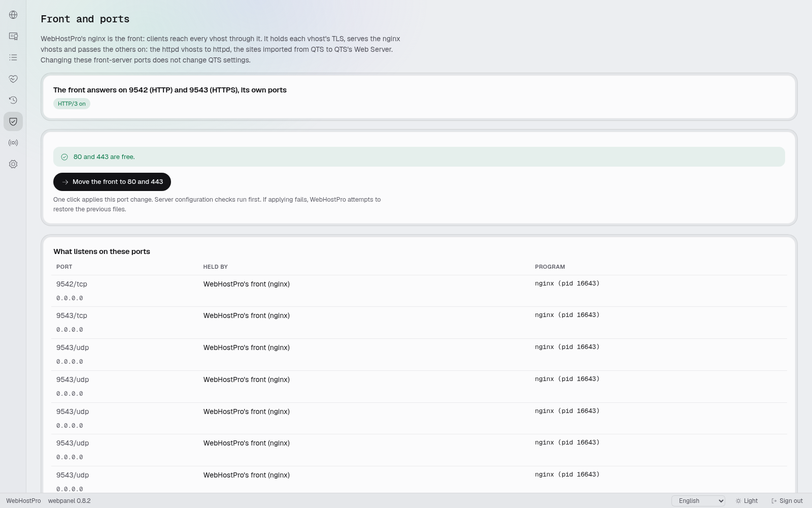This screenshot has width=812, height=508.
Task: Click the arrow icon in Move the front button
Action: pos(65,182)
